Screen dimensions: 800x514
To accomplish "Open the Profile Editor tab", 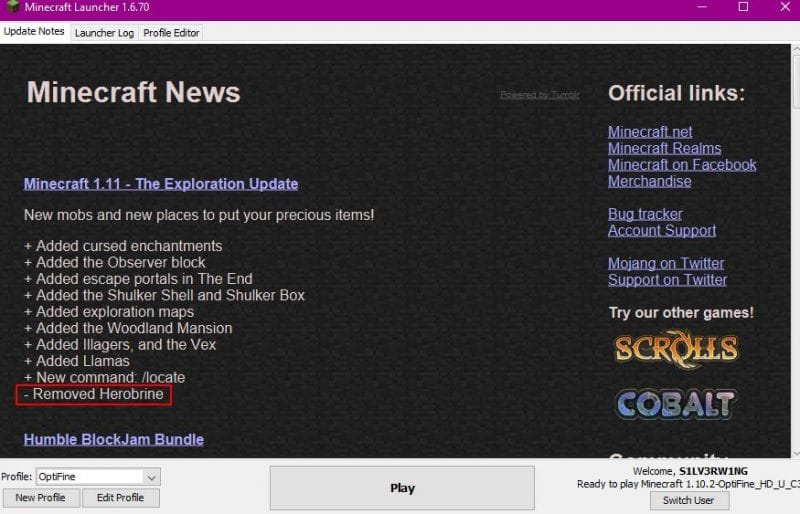I will click(171, 33).
